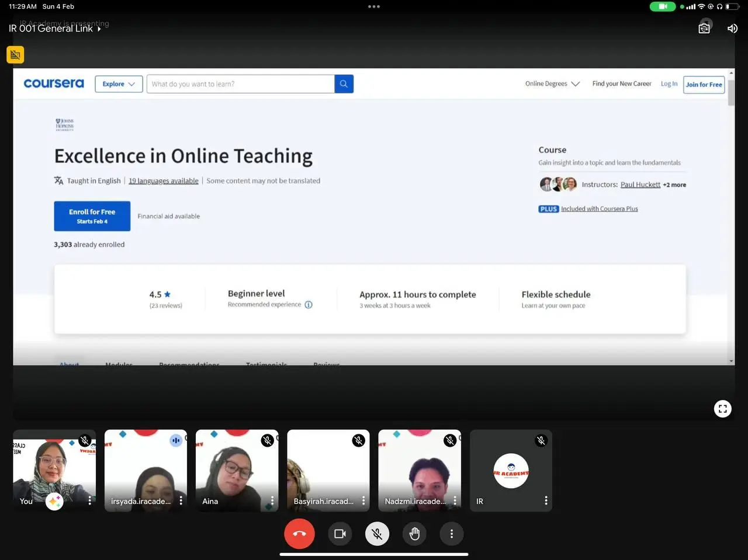Click the Join for Free button

(704, 85)
